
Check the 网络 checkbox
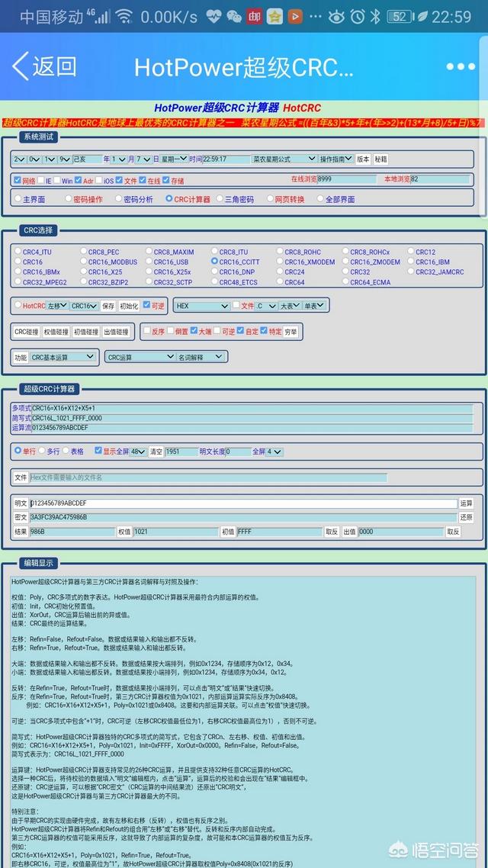tap(18, 180)
